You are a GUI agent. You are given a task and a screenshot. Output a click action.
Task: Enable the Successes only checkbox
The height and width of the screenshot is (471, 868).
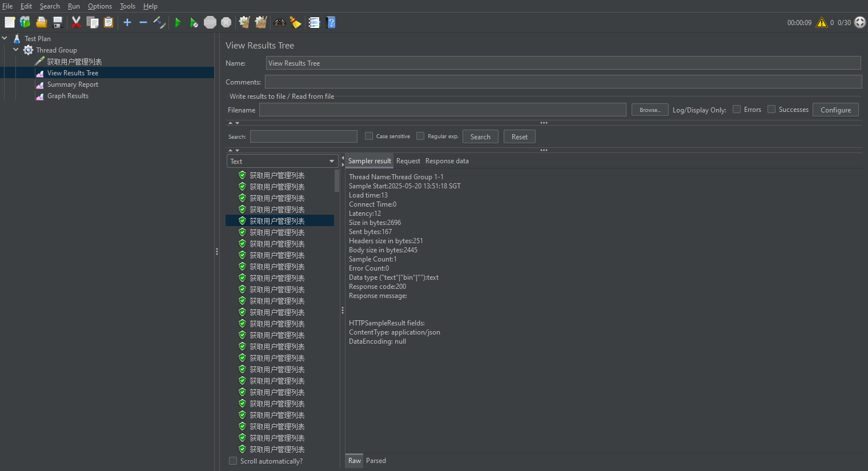tap(771, 109)
